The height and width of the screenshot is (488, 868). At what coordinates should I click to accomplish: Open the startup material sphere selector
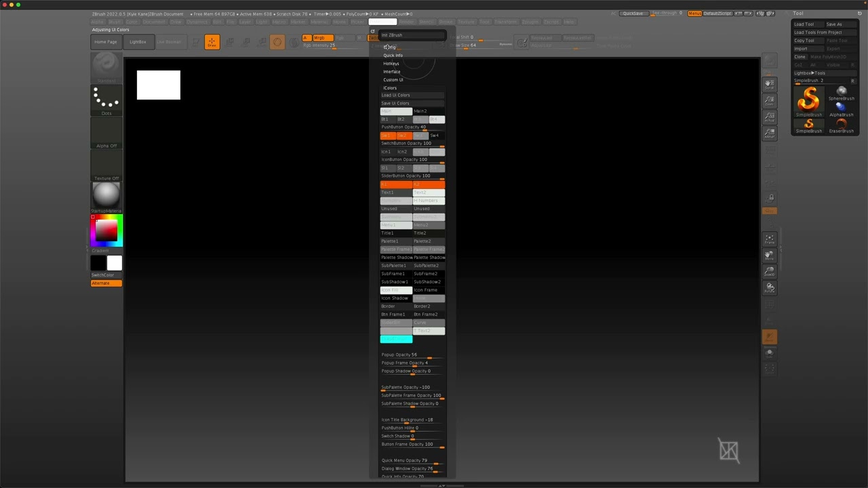[x=106, y=197]
